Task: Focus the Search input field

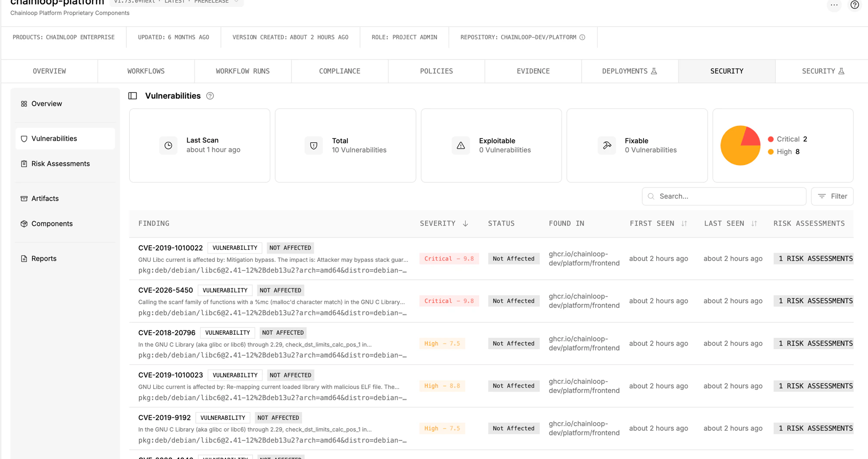Action: [x=724, y=196]
